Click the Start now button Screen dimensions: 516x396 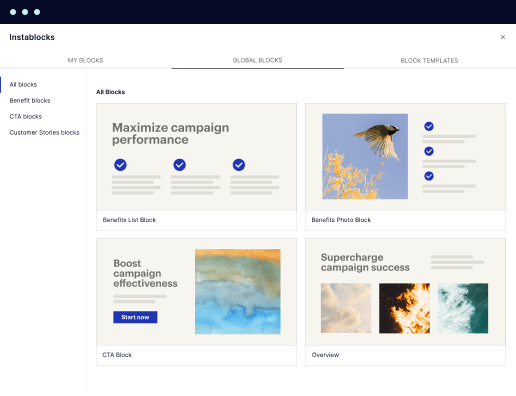click(135, 317)
